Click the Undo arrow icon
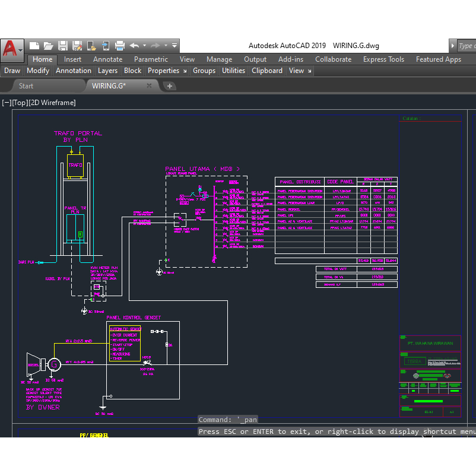 (134, 45)
